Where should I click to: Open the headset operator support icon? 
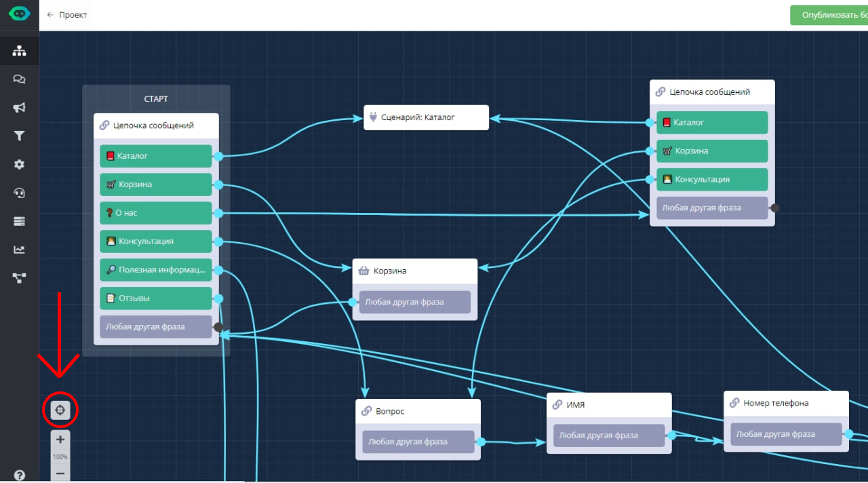[x=19, y=193]
